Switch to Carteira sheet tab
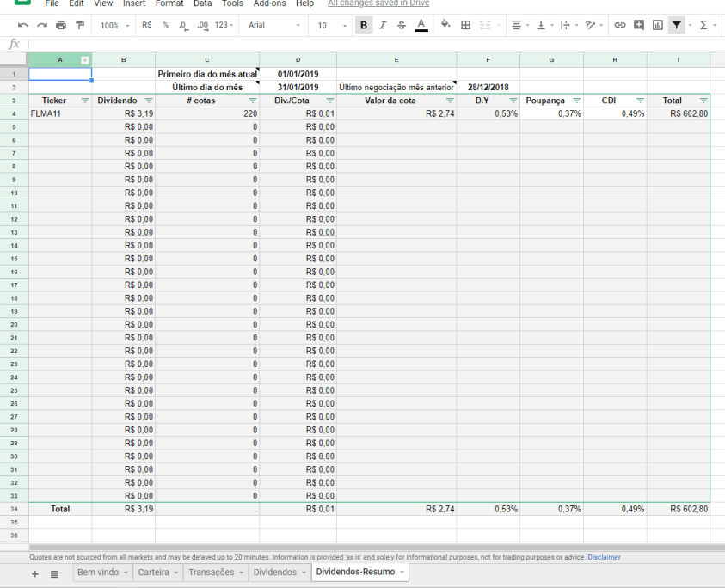 coord(158,573)
